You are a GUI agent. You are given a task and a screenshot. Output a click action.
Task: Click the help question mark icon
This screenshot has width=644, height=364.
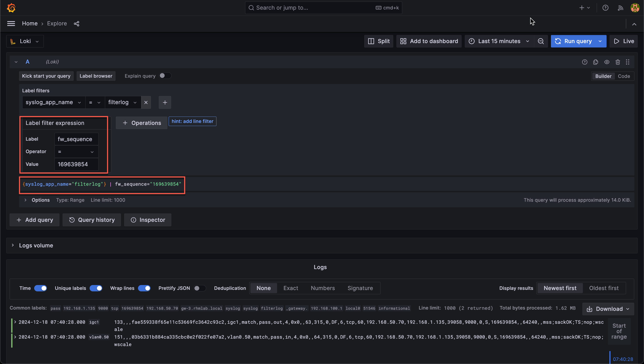pyautogui.click(x=605, y=8)
